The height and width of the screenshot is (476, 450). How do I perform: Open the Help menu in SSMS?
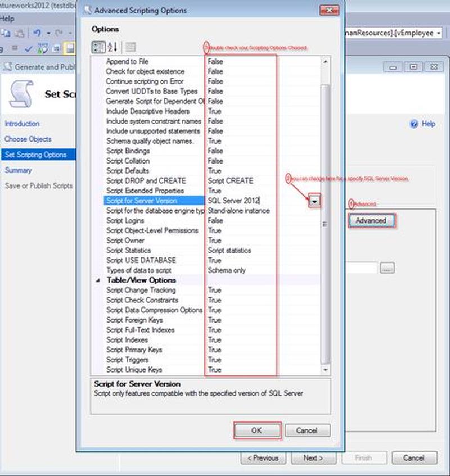(7, 19)
